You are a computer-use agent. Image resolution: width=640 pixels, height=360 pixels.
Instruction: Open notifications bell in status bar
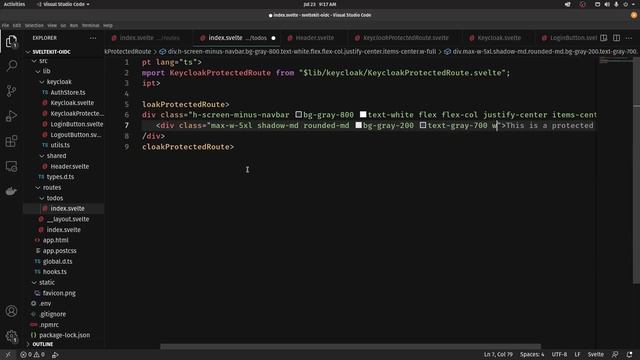click(630, 355)
